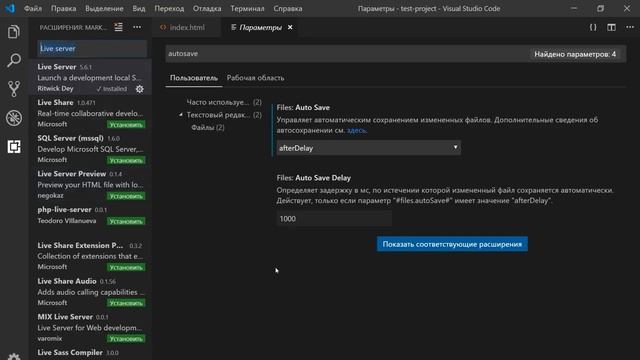640x360 pixels.
Task: Click the VS Code logo icon
Action: coord(10,8)
